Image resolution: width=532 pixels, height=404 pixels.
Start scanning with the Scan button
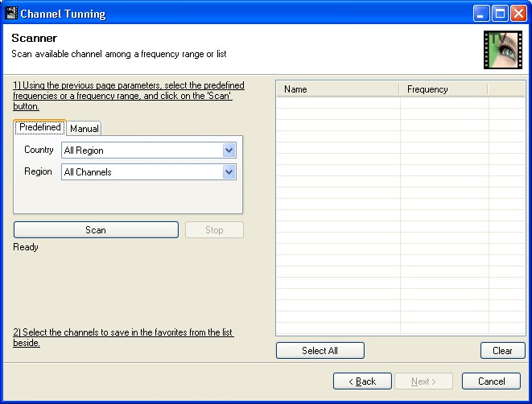[x=96, y=230]
